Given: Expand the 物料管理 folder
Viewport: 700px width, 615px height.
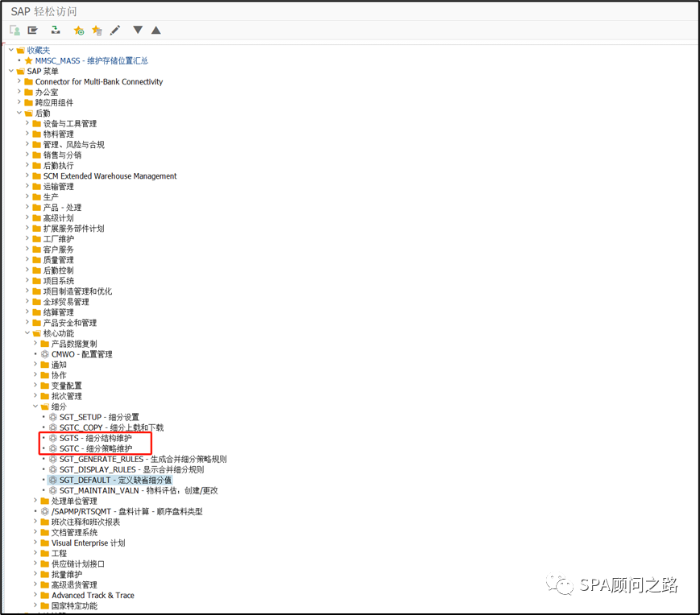Looking at the screenshot, I should (27, 134).
